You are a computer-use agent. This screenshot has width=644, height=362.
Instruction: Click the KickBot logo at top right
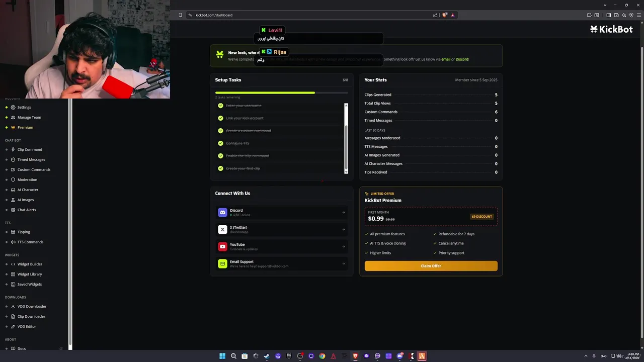point(611,29)
